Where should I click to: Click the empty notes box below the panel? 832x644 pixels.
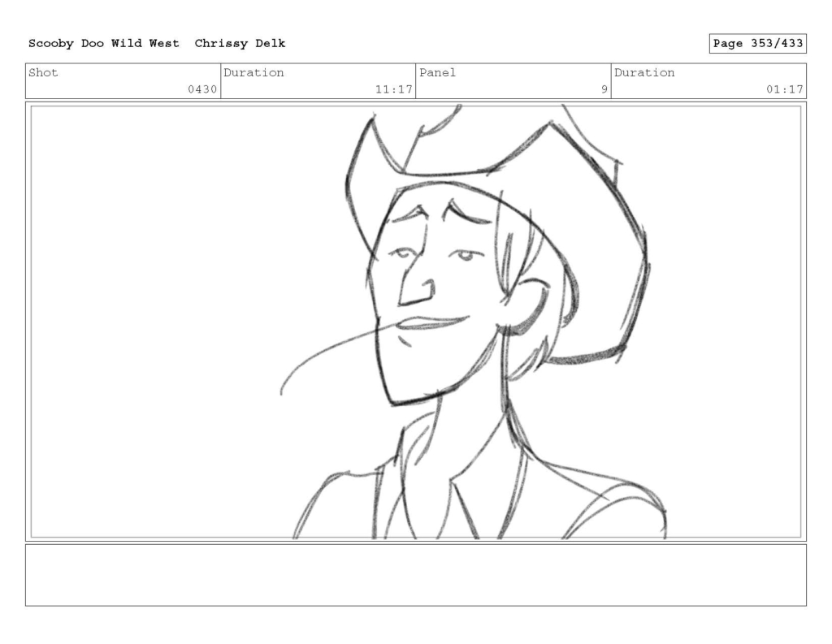pyautogui.click(x=416, y=575)
